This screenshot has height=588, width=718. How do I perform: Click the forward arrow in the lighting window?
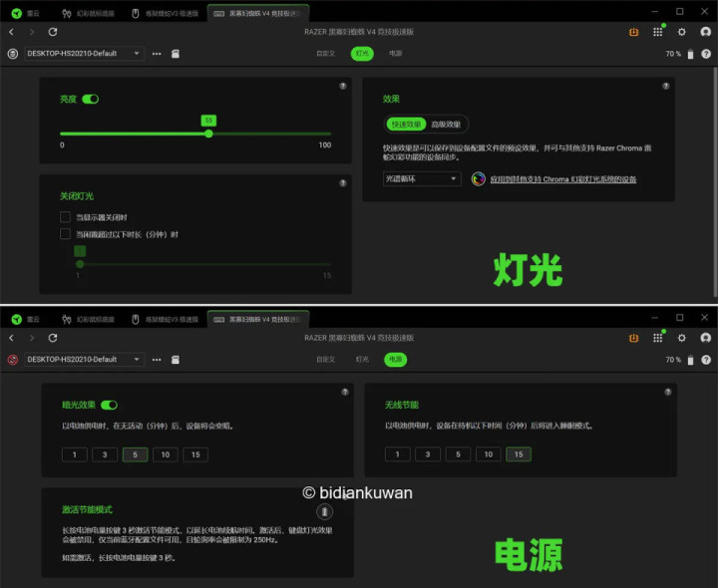point(32,32)
